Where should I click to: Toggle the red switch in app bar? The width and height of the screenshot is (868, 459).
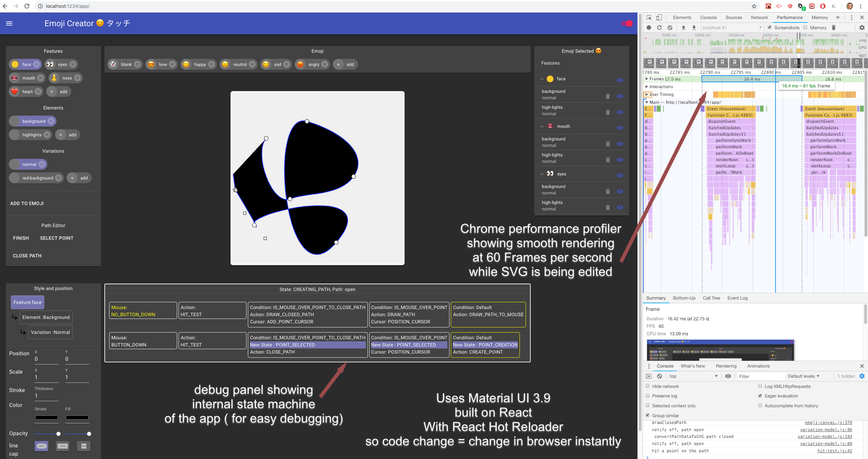tap(627, 23)
